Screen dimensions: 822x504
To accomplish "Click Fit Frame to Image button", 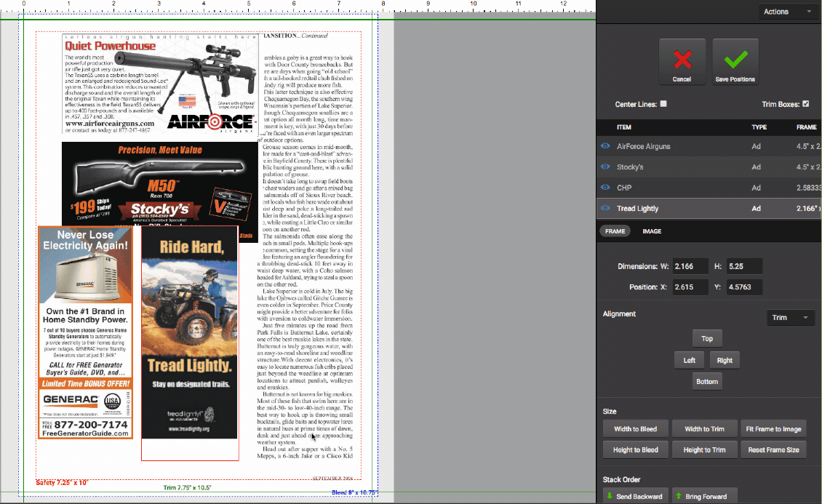I will click(x=773, y=429).
